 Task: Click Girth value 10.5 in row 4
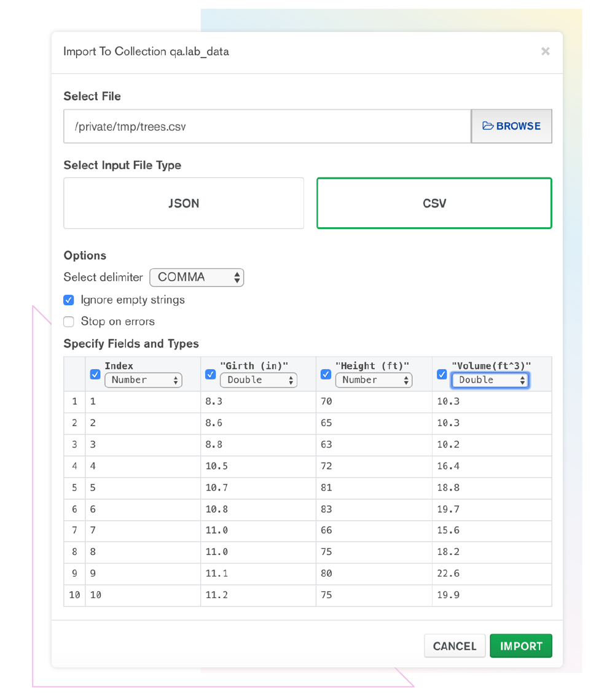click(217, 466)
